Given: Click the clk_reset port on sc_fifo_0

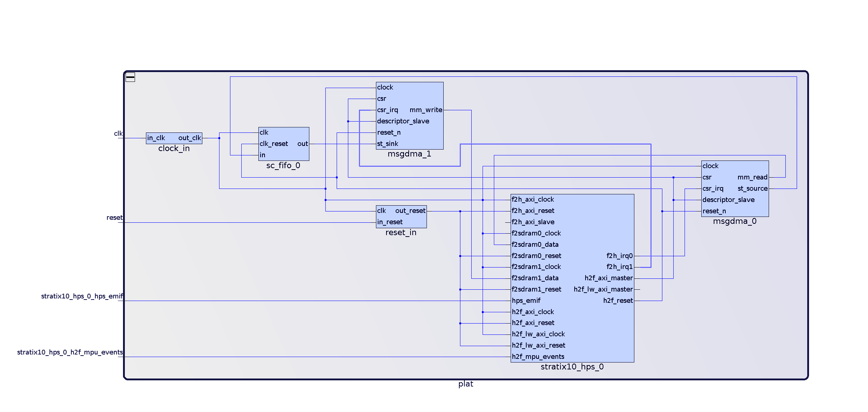Looking at the screenshot, I should tap(274, 144).
